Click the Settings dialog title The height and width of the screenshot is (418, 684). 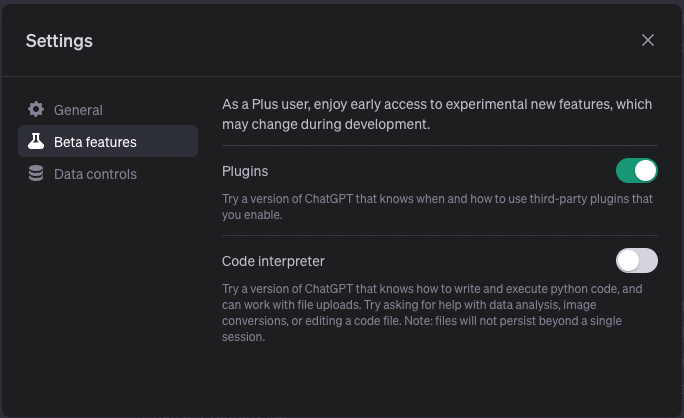(59, 41)
